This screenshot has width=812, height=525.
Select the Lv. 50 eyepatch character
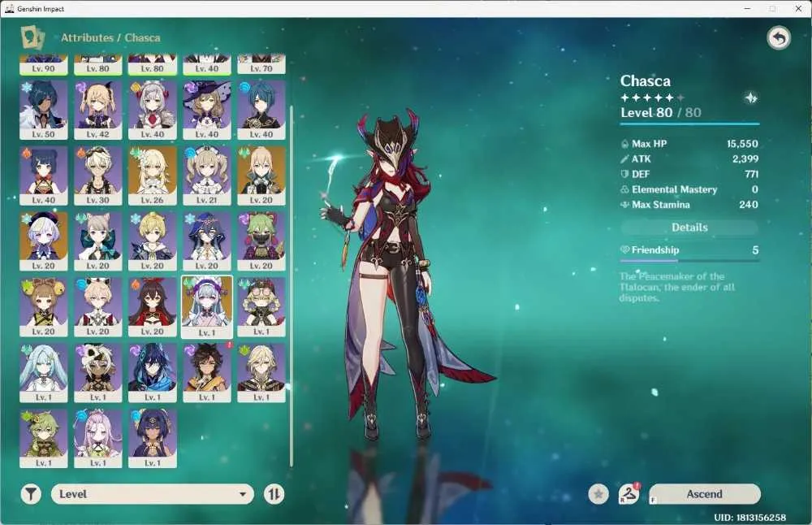point(44,110)
